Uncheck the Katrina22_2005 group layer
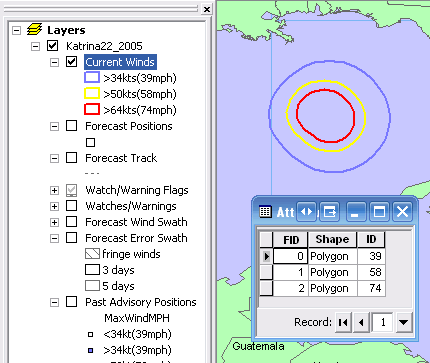This screenshot has width=430, height=363. coord(53,46)
